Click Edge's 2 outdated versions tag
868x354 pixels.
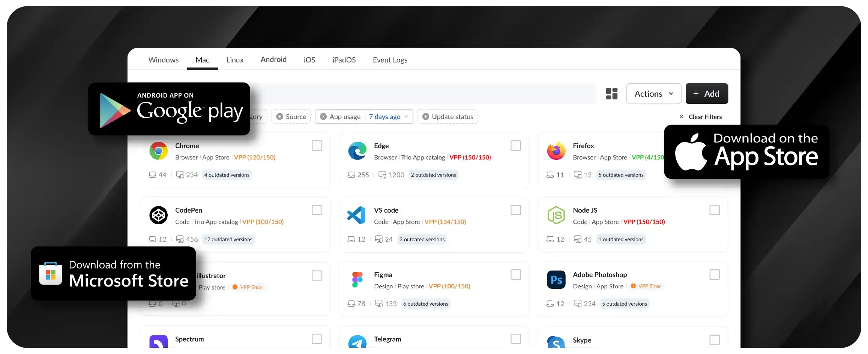(x=433, y=175)
